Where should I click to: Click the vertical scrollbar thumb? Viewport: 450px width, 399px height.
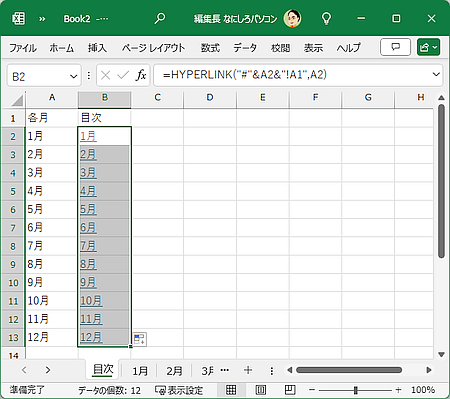441,181
